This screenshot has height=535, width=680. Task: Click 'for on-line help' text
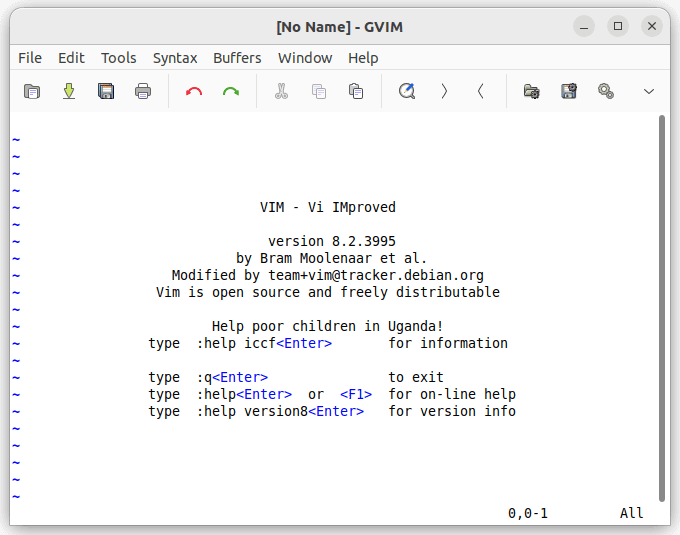point(452,394)
